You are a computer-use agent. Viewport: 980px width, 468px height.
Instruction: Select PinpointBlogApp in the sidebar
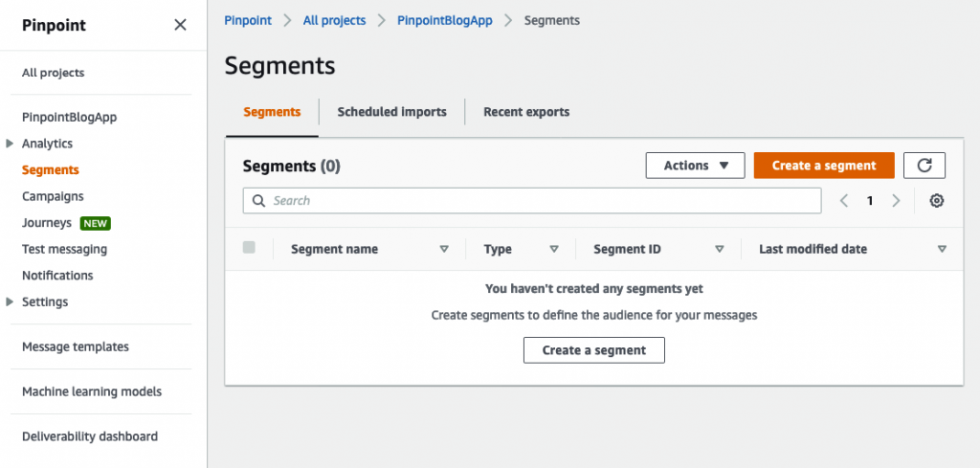click(69, 117)
